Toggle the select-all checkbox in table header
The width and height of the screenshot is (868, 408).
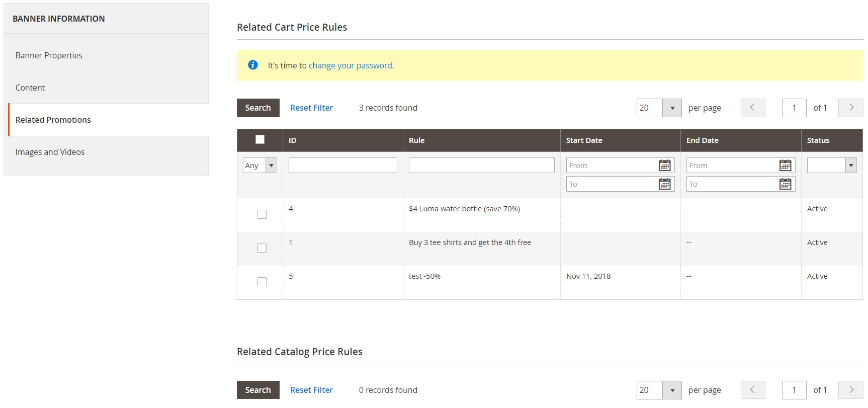pyautogui.click(x=260, y=140)
